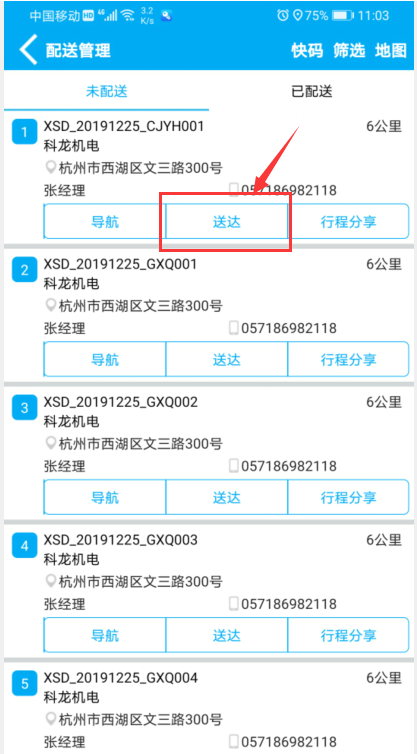Open 快码 in the header
417x754 pixels.
click(307, 50)
